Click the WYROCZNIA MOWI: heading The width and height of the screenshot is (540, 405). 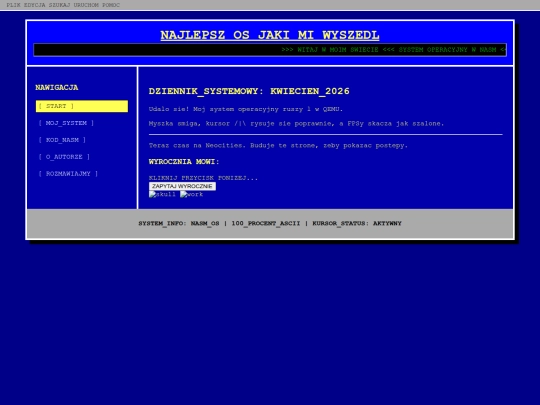[x=184, y=162]
